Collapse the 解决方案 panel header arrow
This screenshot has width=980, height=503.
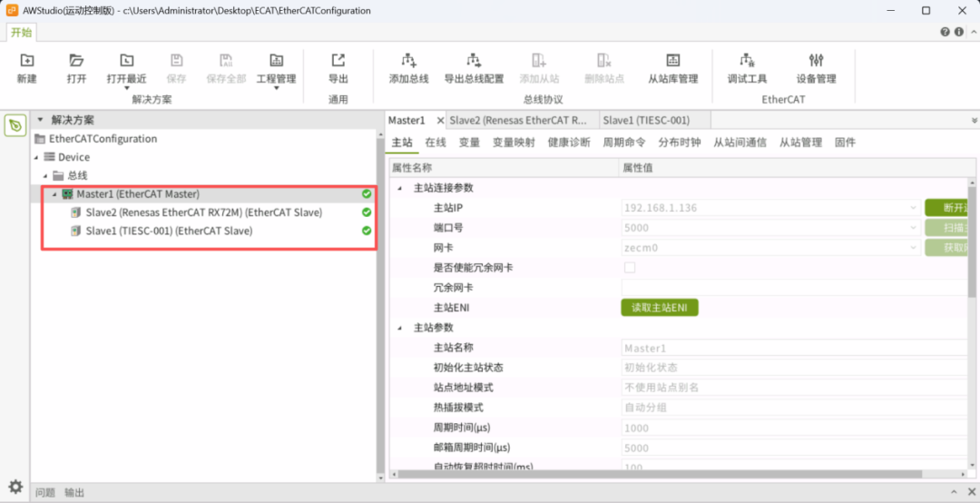41,120
